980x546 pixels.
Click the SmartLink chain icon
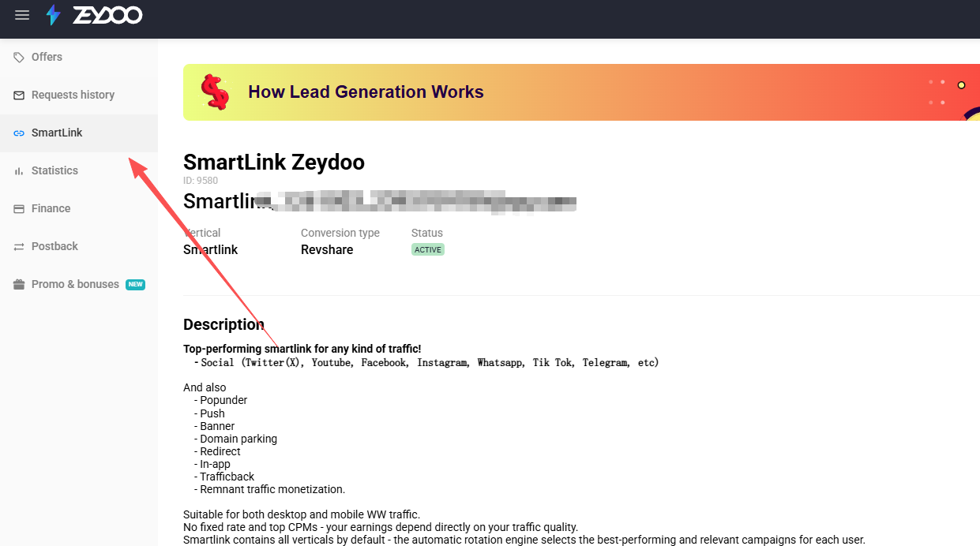19,133
